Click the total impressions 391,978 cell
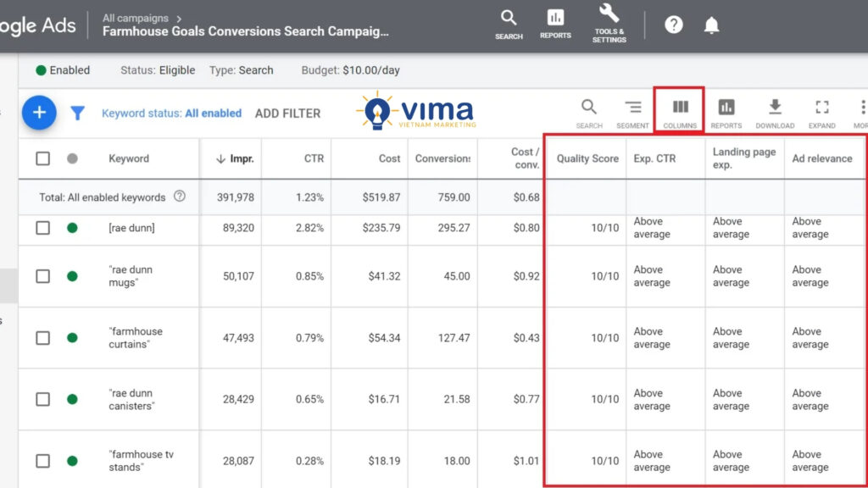The image size is (868, 488). coord(236,197)
